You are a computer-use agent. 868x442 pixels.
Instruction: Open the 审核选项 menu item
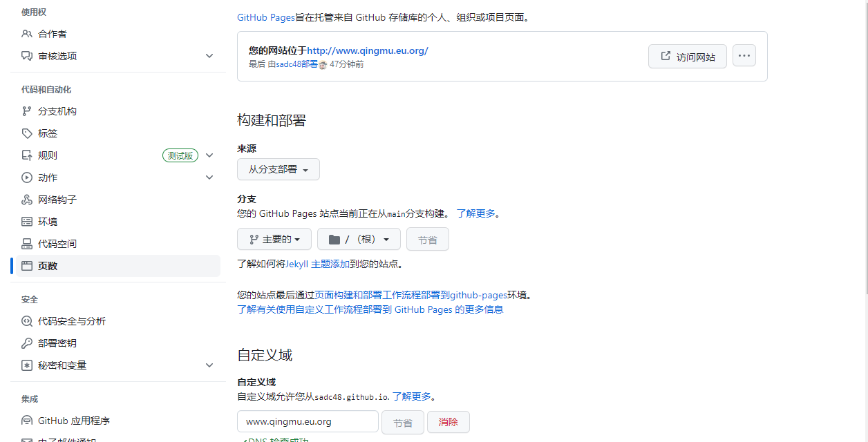point(117,56)
